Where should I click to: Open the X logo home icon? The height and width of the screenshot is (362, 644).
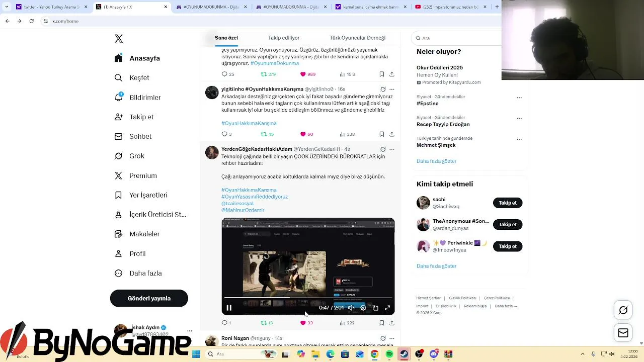click(x=119, y=39)
